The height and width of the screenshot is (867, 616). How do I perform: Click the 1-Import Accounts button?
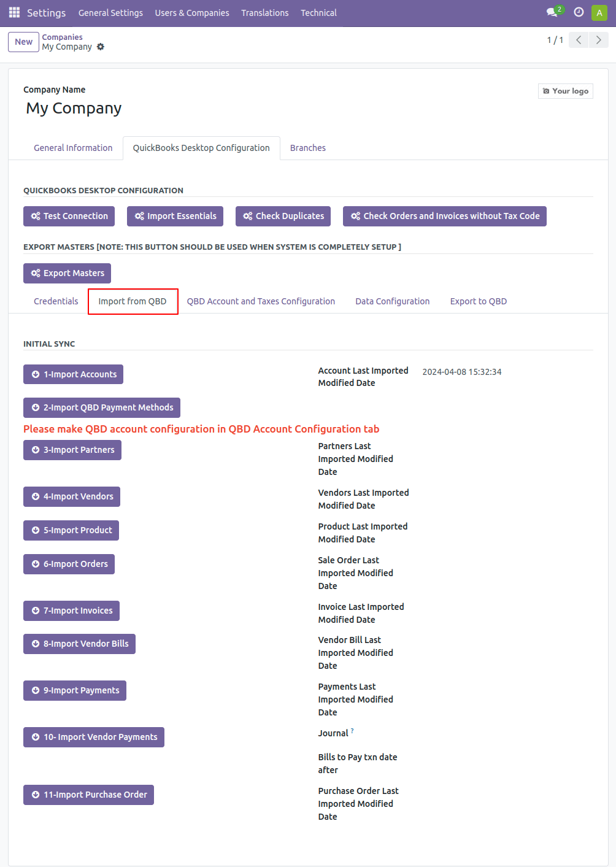click(x=73, y=374)
